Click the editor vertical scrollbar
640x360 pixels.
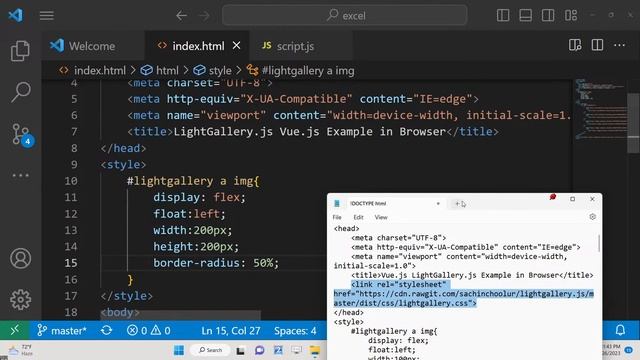(633, 122)
